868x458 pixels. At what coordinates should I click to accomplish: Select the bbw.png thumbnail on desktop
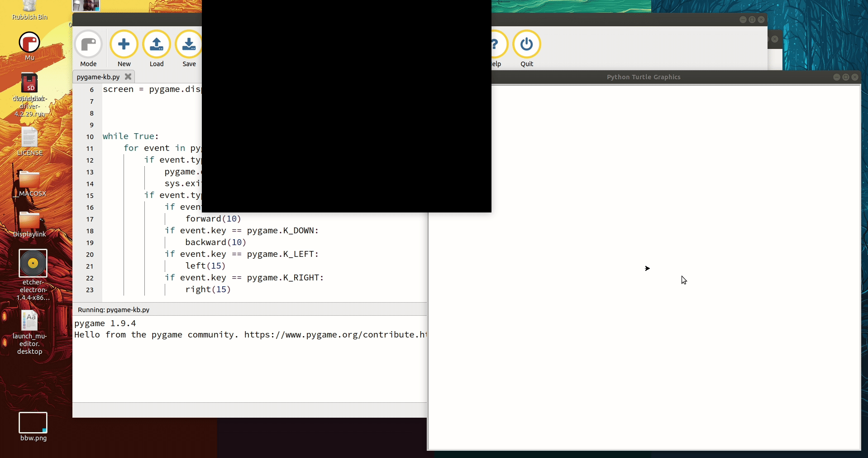pyautogui.click(x=33, y=427)
